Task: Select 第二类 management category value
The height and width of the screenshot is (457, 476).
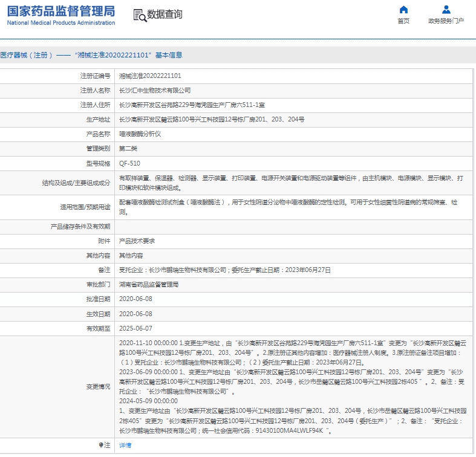Action: [x=128, y=148]
